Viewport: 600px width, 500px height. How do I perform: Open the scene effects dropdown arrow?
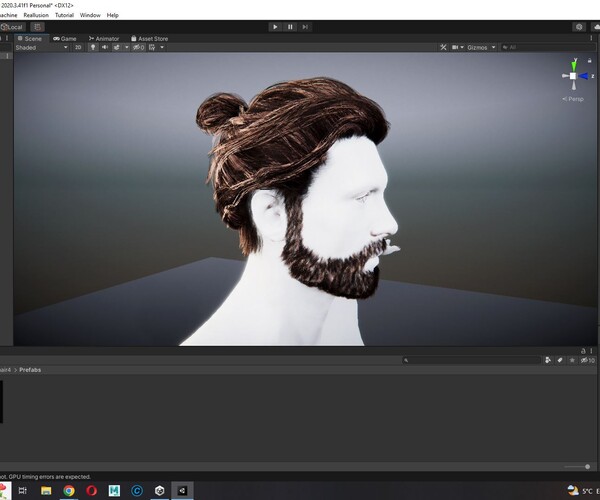pyautogui.click(x=127, y=47)
